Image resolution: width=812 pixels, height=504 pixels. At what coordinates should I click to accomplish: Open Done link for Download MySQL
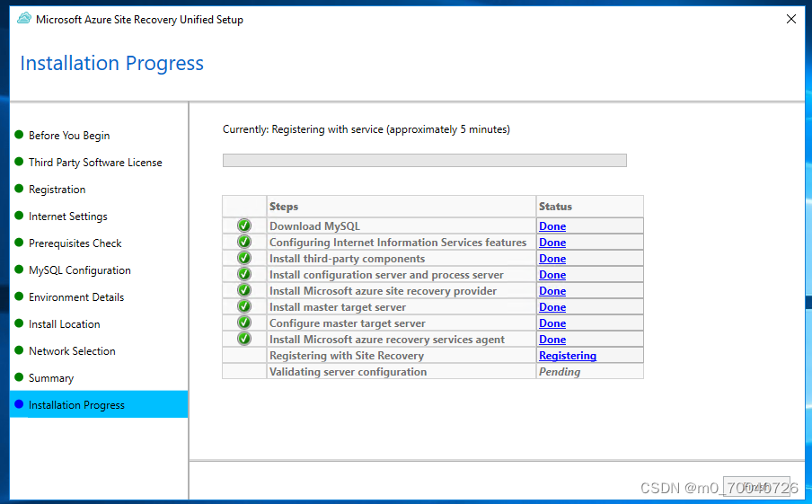pyautogui.click(x=552, y=226)
